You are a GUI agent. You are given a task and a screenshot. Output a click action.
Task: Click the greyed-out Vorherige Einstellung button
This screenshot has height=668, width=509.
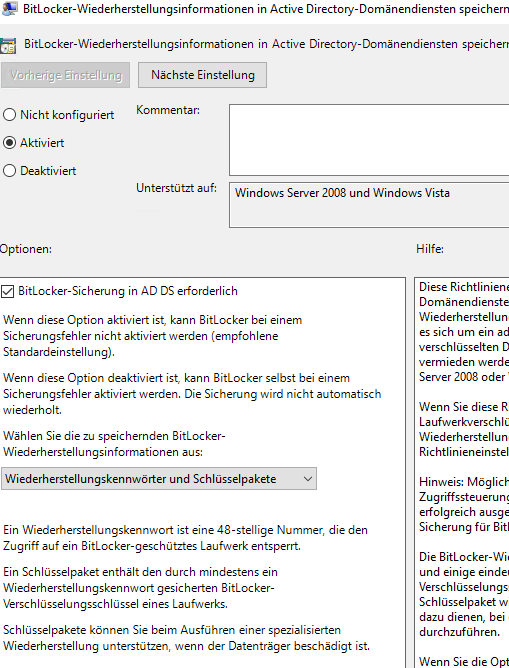66,75
